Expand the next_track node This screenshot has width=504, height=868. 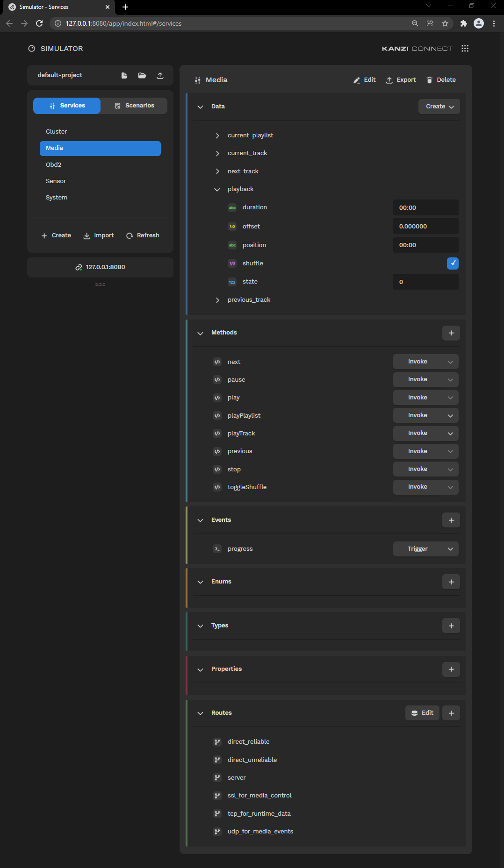coord(217,171)
